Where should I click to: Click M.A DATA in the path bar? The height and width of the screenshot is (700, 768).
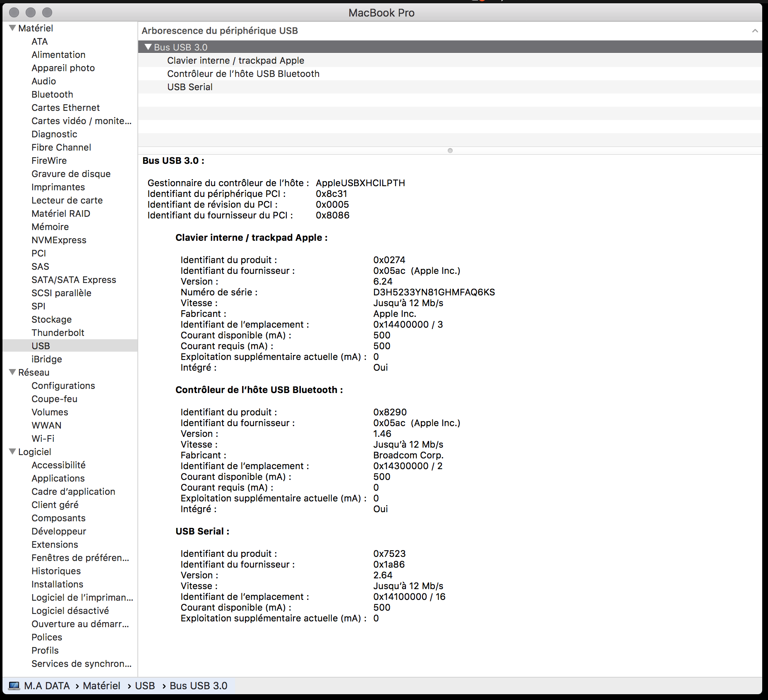(47, 686)
